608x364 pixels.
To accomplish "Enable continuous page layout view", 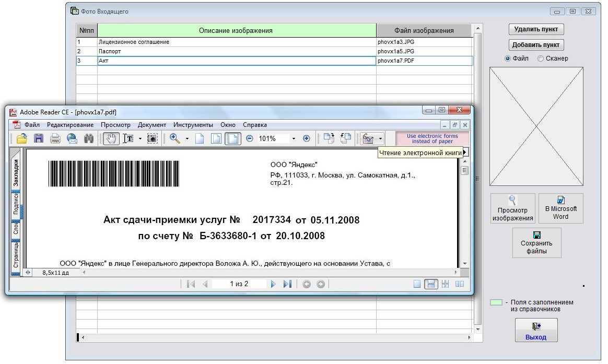I will pos(431,284).
